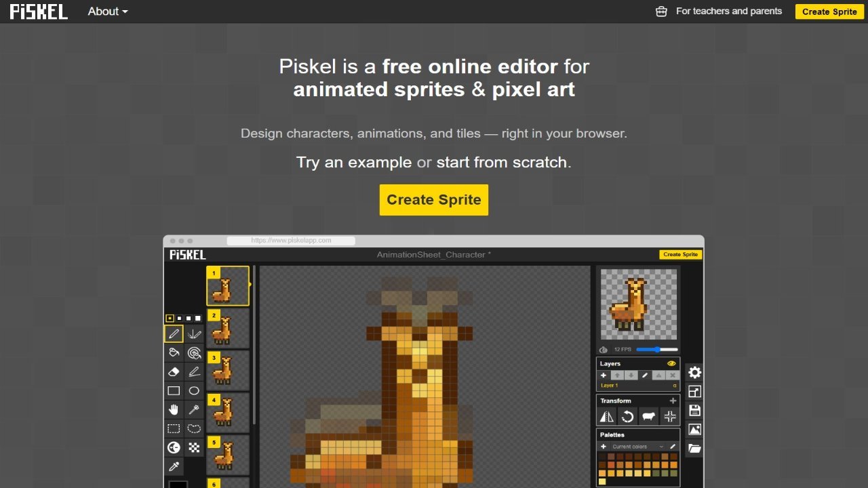Select frame 3 thumbnail
This screenshot has height=488, width=868.
228,371
